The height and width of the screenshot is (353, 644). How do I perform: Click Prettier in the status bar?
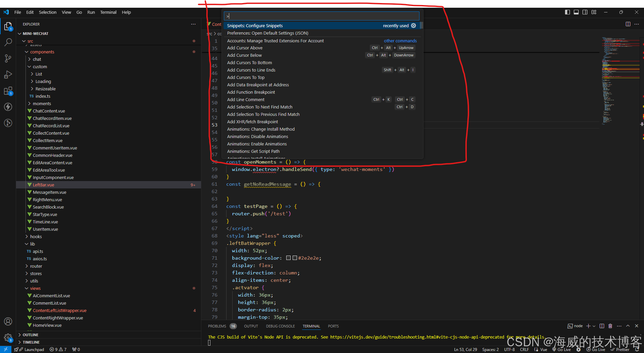click(620, 349)
